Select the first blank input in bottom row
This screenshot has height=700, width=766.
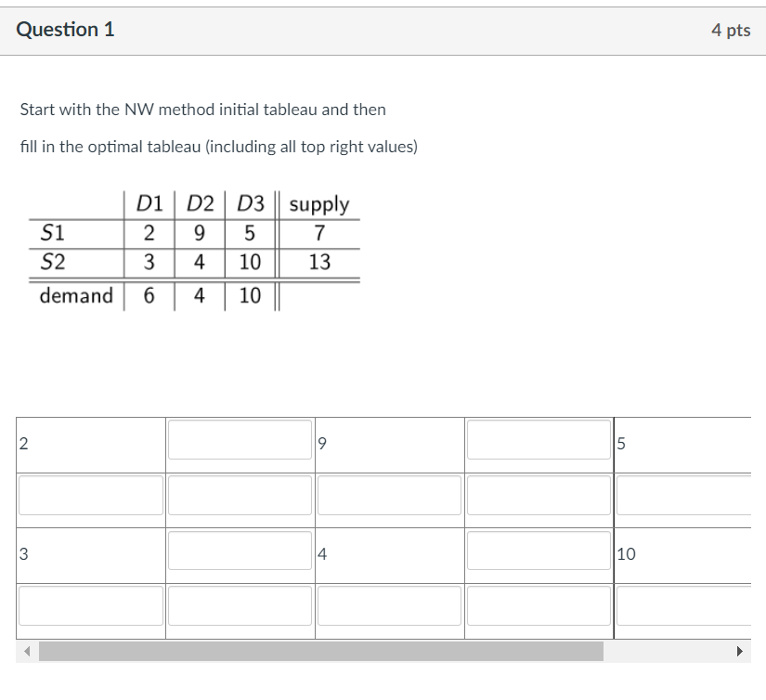coord(90,605)
